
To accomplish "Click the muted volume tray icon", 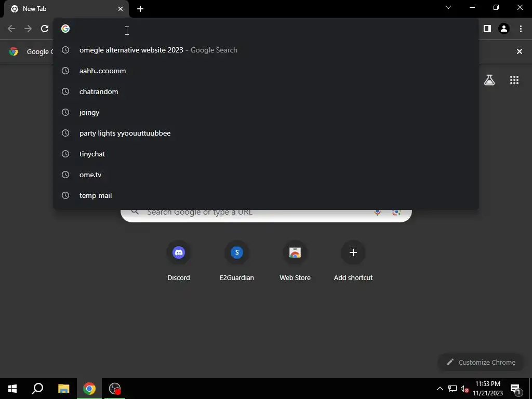I will coord(465,389).
